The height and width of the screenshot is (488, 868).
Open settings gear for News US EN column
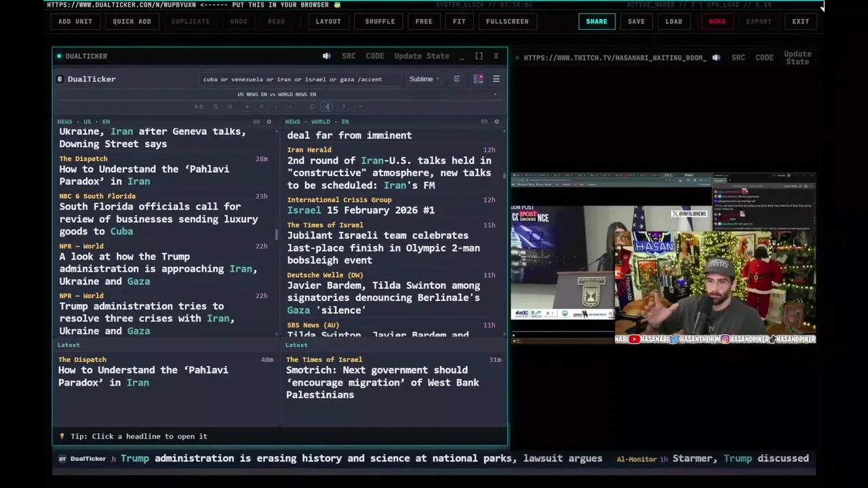(x=269, y=122)
